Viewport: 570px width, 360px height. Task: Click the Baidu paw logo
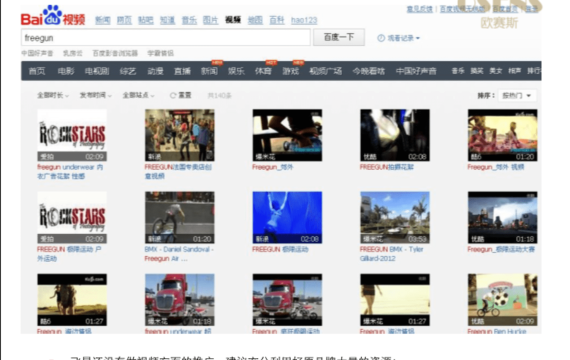coord(53,16)
